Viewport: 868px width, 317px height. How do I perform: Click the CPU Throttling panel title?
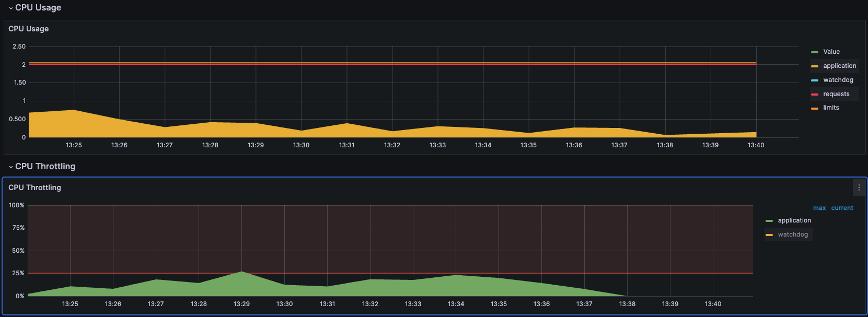34,187
